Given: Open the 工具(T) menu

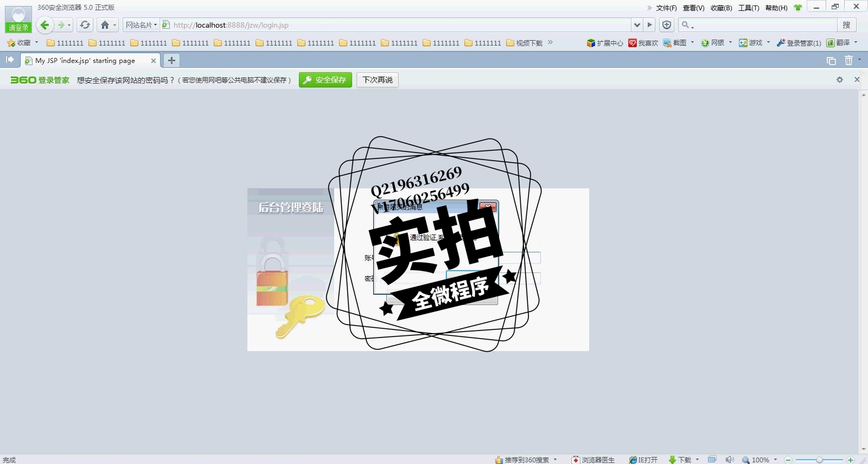Looking at the screenshot, I should [749, 8].
